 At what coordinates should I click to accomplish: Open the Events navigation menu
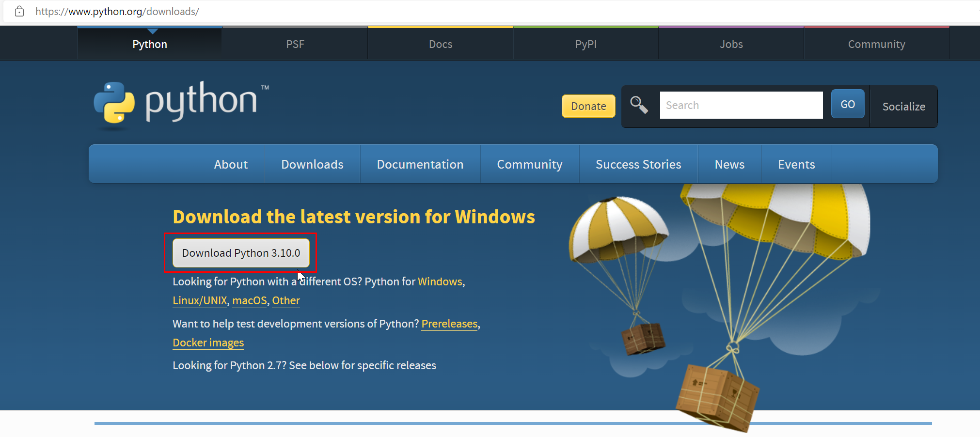796,164
